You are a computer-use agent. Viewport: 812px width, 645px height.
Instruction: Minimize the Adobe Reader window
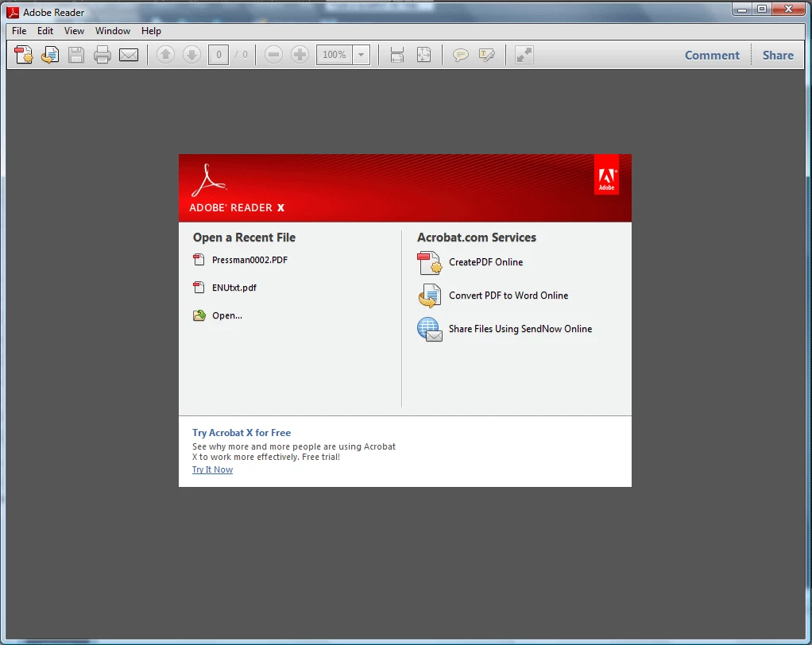[x=742, y=9]
